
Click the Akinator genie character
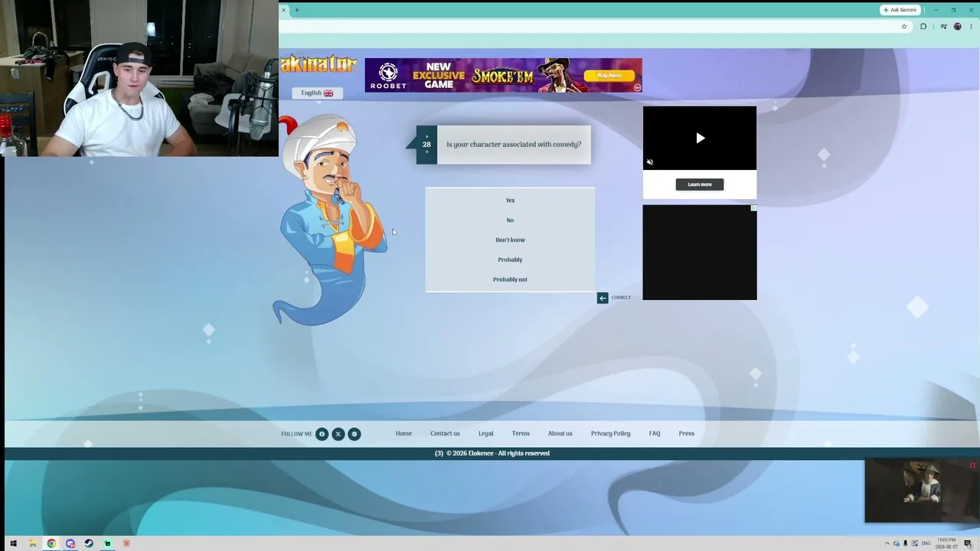(x=332, y=220)
